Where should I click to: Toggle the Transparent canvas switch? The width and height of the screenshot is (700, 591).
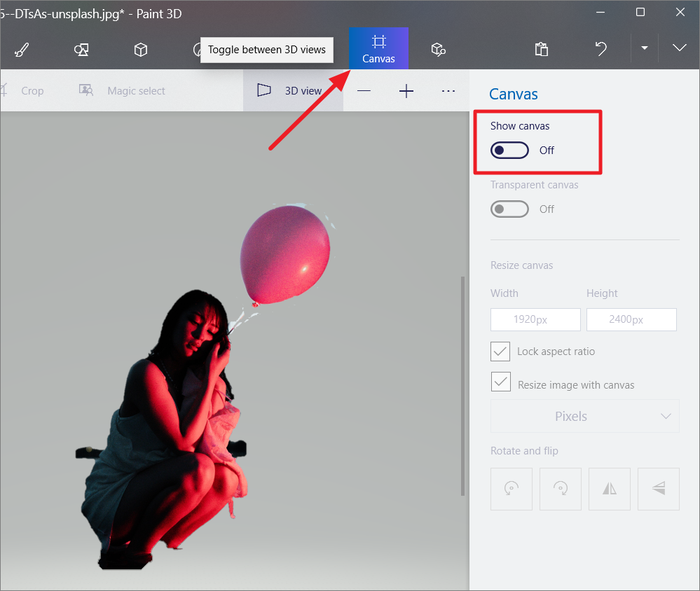(509, 209)
